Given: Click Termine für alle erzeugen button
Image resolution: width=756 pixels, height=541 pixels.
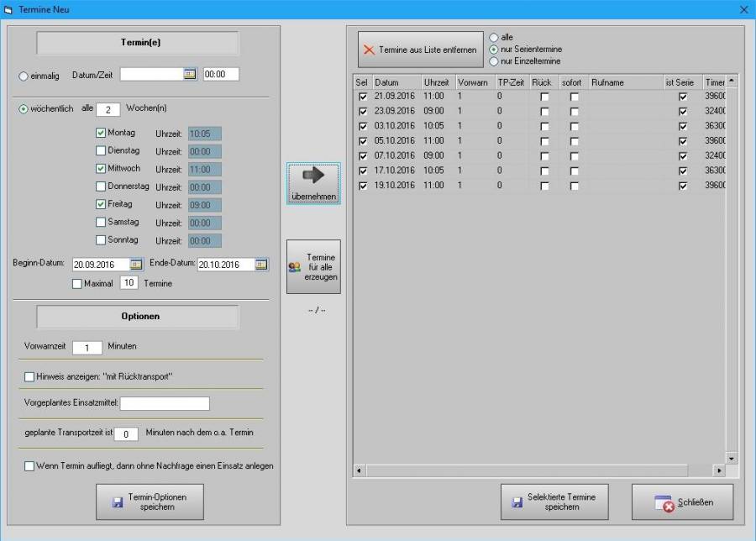Looking at the screenshot, I should 313,266.
